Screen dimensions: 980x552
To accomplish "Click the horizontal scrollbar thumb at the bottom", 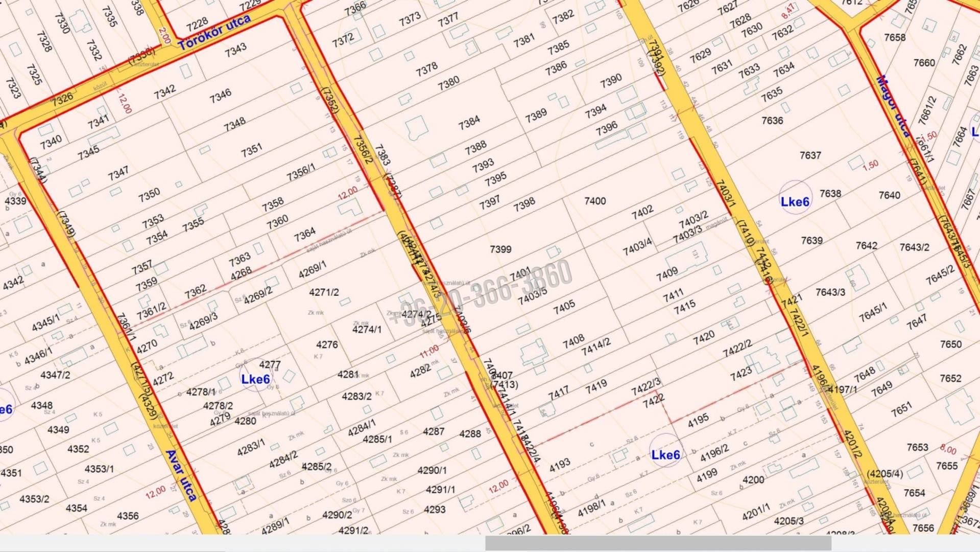I will click(658, 543).
